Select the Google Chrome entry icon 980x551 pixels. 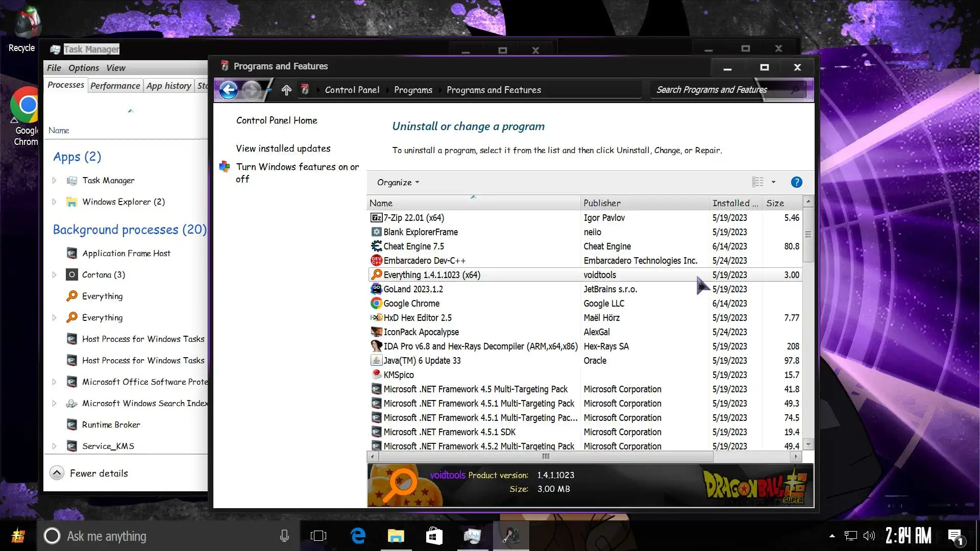point(376,304)
